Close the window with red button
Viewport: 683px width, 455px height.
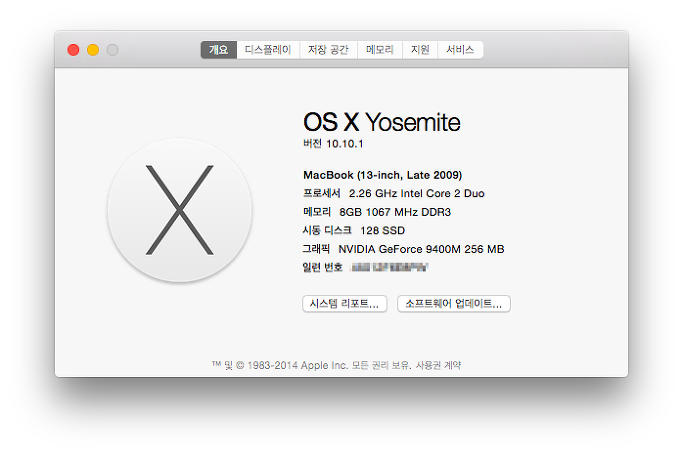[x=73, y=50]
